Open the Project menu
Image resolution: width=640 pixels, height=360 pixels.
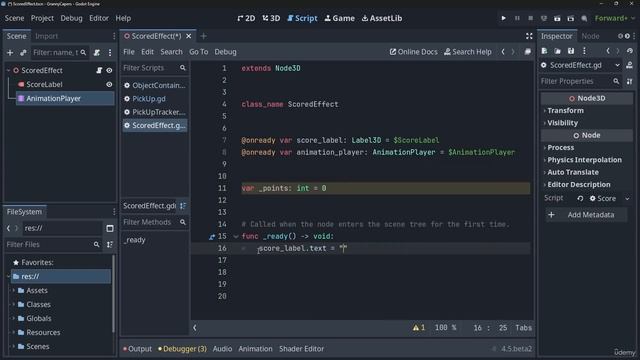pyautogui.click(x=42, y=18)
